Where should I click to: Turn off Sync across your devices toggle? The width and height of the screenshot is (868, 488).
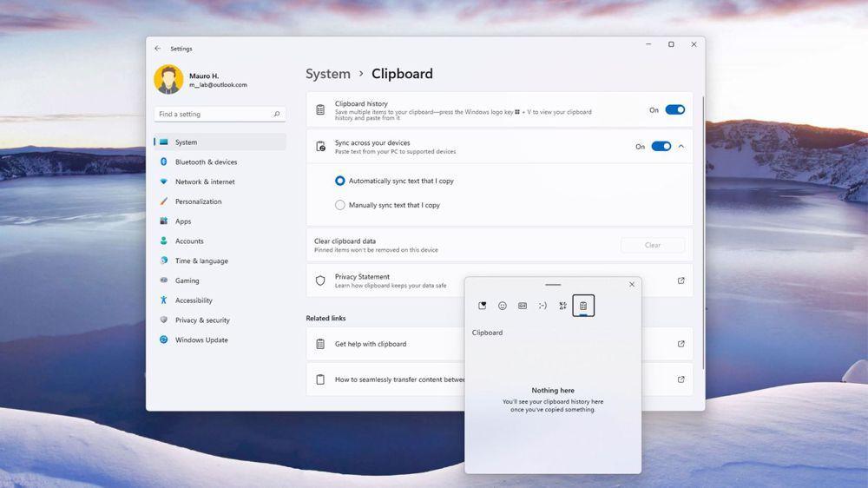pos(661,146)
